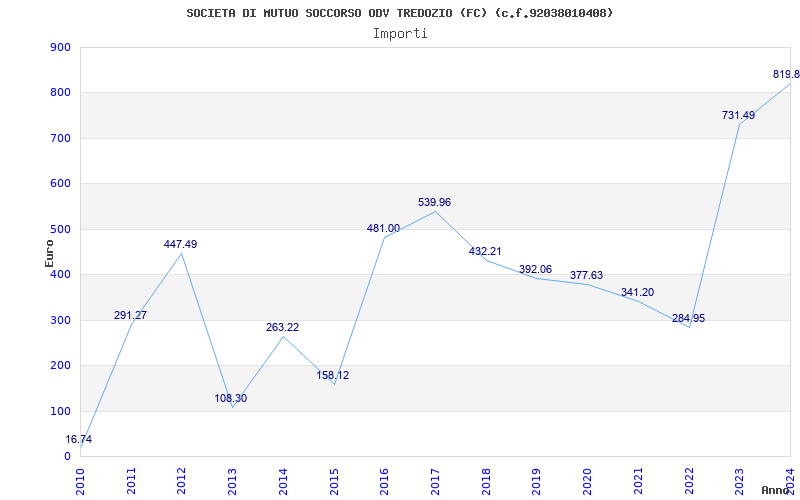Click the 300 value on Euro axis

pos(60,320)
